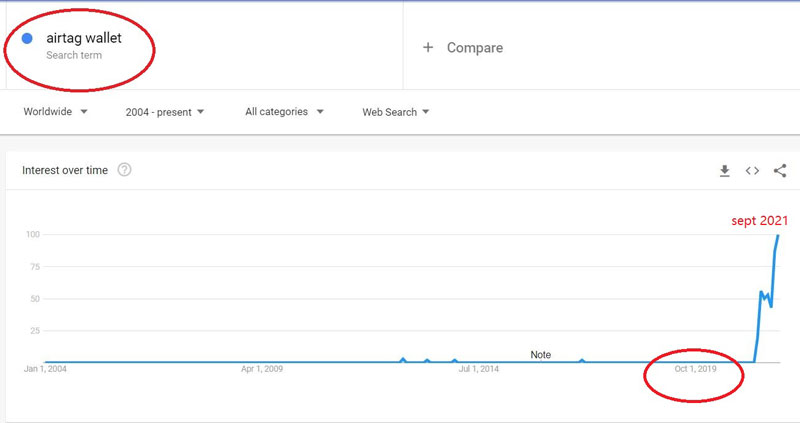Click the Search term label under airtag wallet
This screenshot has width=800, height=423.
point(74,55)
